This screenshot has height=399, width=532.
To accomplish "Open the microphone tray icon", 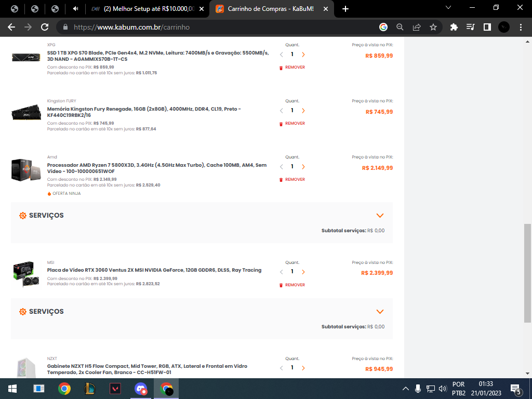I will (418, 389).
